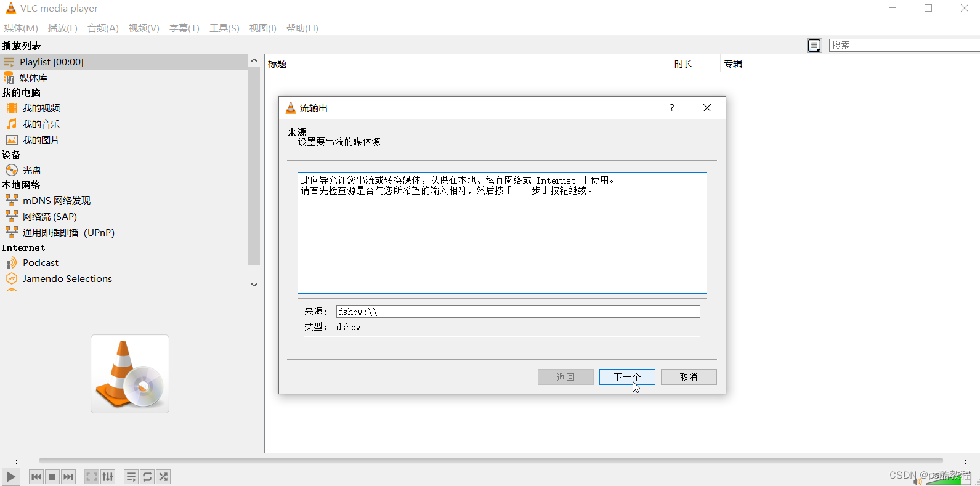
Task: Switch playlist view mode icon
Action: pyautogui.click(x=814, y=46)
